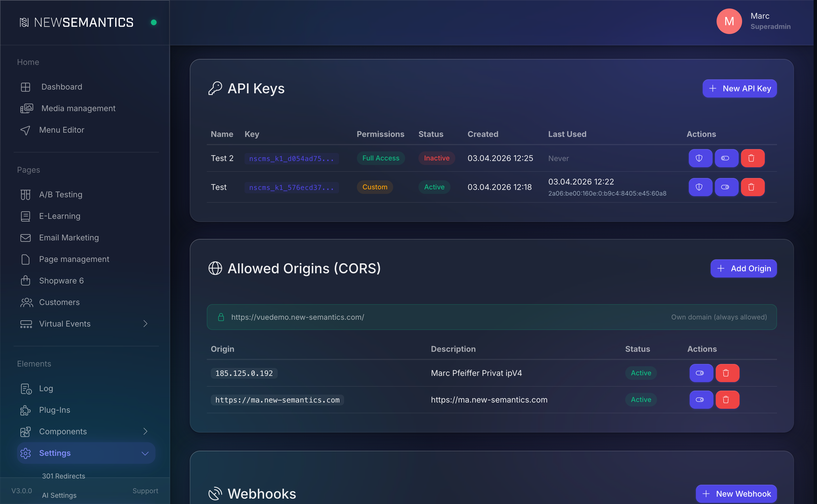Click key nscms_k1_d054ad75...
Viewport: 817px width, 504px height.
pos(291,159)
